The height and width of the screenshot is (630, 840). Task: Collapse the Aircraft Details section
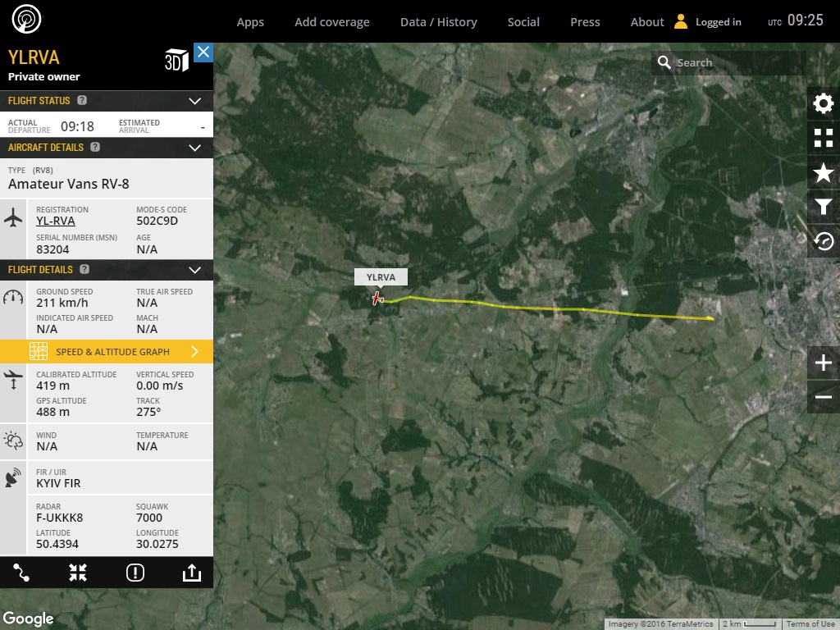click(194, 148)
